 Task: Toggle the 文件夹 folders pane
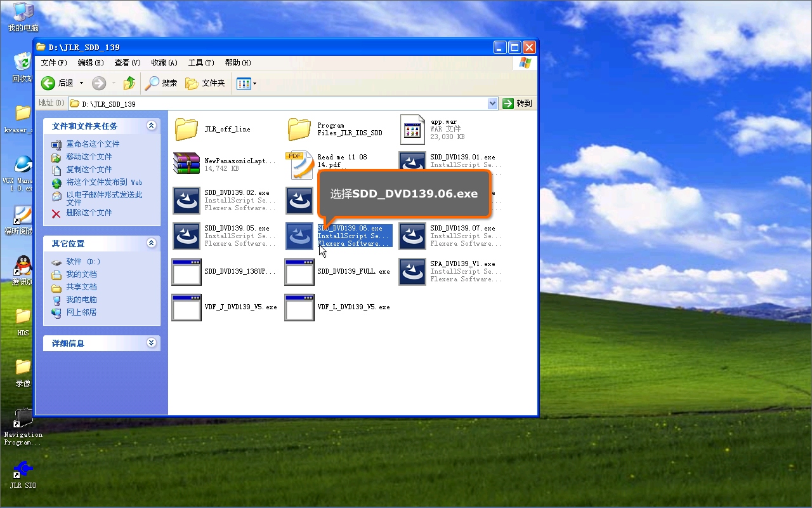pos(205,83)
